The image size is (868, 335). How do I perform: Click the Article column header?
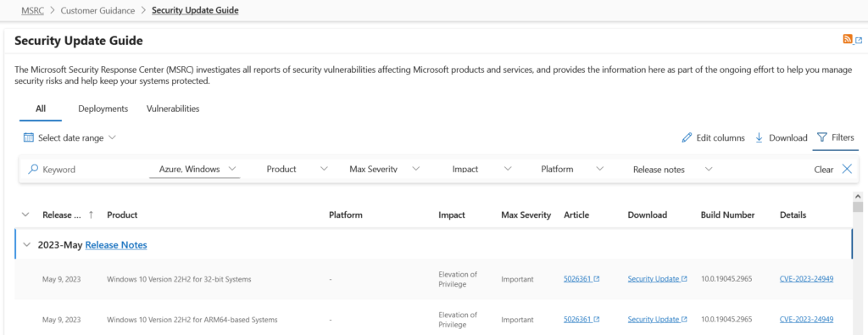pyautogui.click(x=576, y=215)
